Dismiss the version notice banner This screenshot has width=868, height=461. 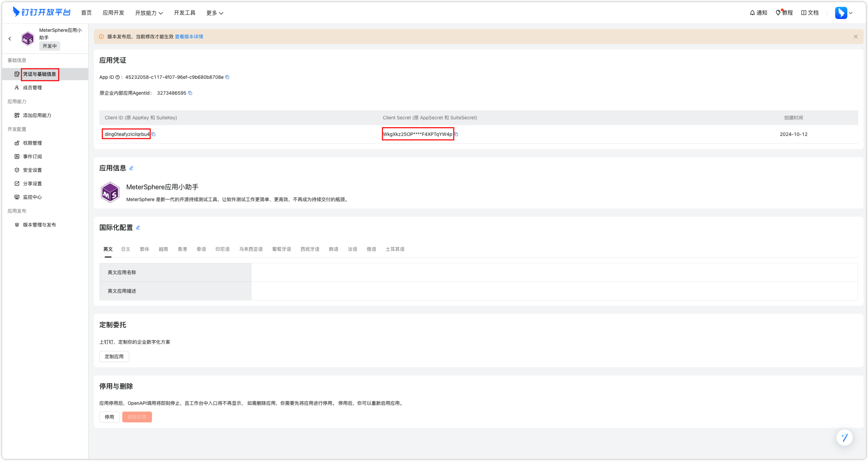coord(856,37)
